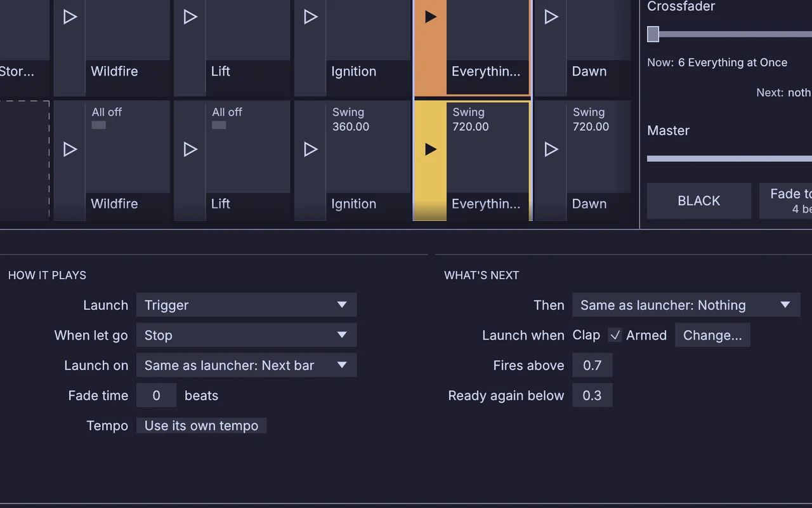Click the Ready again below value field
812x508 pixels.
tap(592, 396)
